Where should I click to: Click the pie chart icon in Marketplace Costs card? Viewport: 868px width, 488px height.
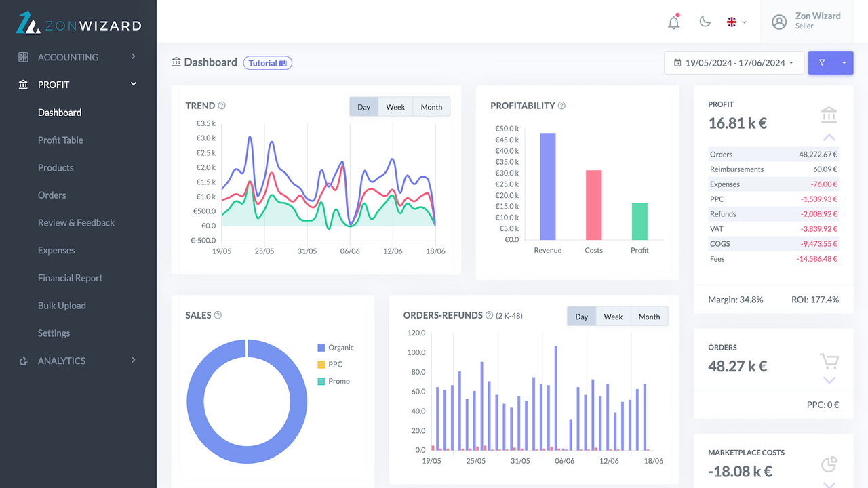(829, 464)
